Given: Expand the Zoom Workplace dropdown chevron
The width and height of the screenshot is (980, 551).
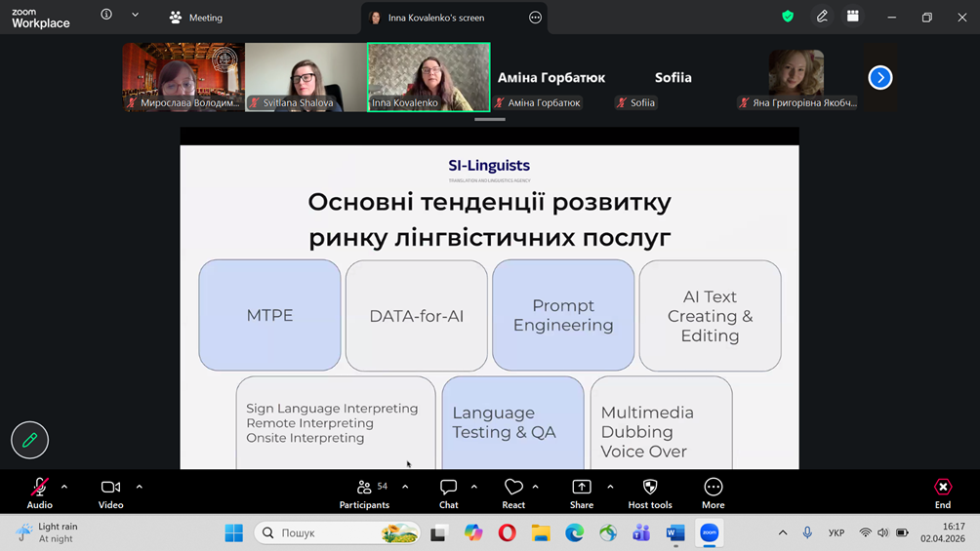Looking at the screenshot, I should coord(135,15).
